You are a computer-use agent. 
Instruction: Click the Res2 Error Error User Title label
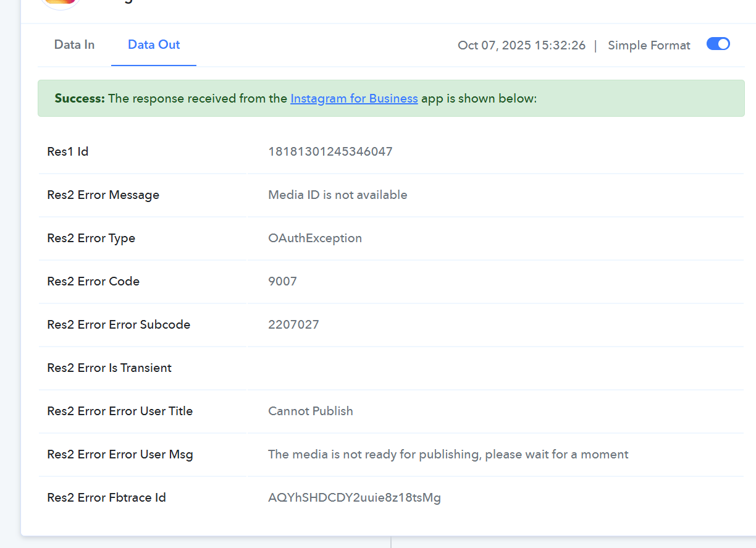click(120, 411)
